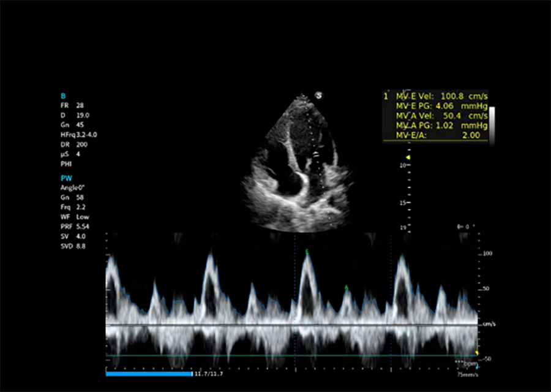
Task: Click the grayscale map bar beside the results
Action: click(491, 124)
